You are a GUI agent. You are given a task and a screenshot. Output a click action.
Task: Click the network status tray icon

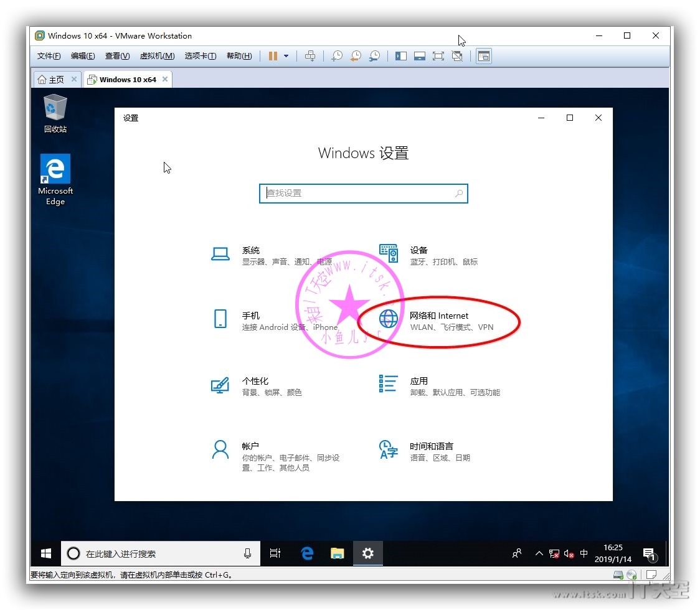(x=554, y=554)
